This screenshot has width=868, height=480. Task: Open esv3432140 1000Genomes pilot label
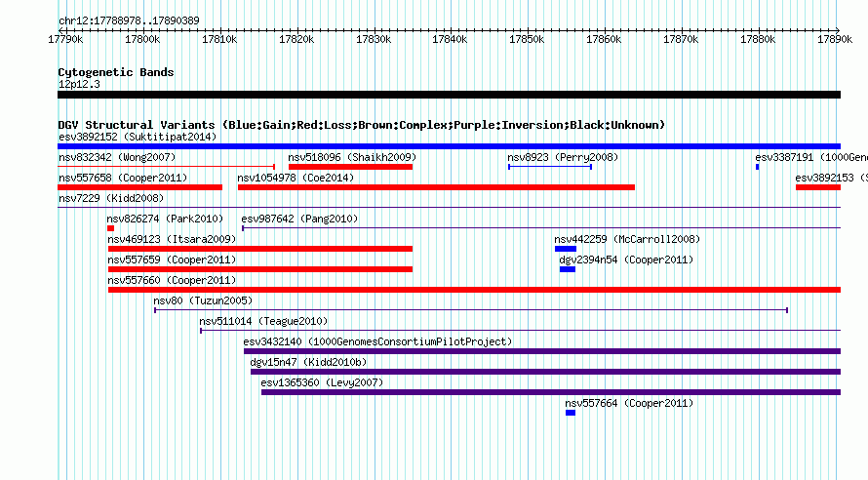coord(377,341)
